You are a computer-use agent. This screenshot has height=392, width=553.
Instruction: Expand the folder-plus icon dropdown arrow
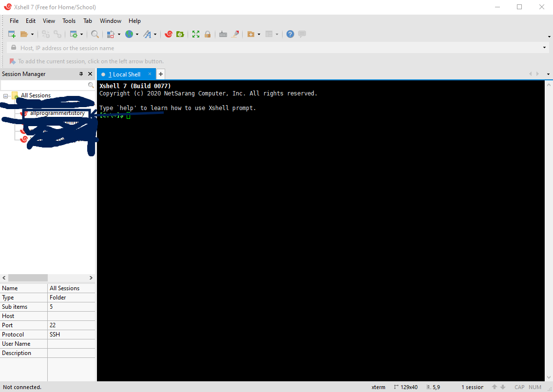click(x=259, y=34)
